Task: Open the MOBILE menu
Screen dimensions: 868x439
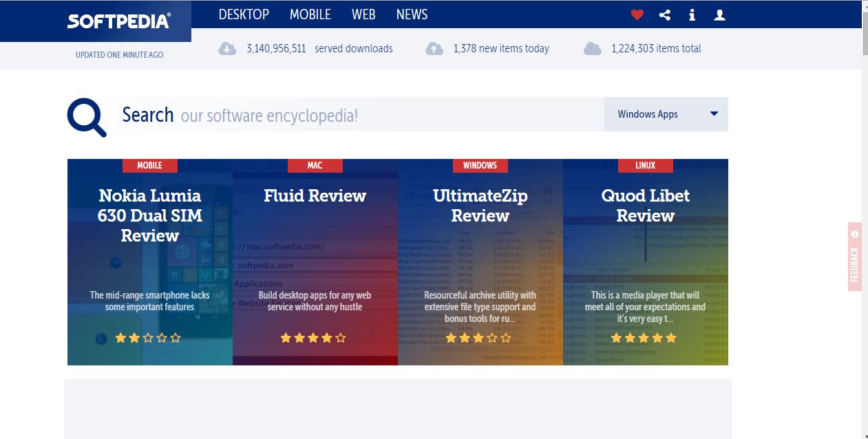Action: [310, 14]
